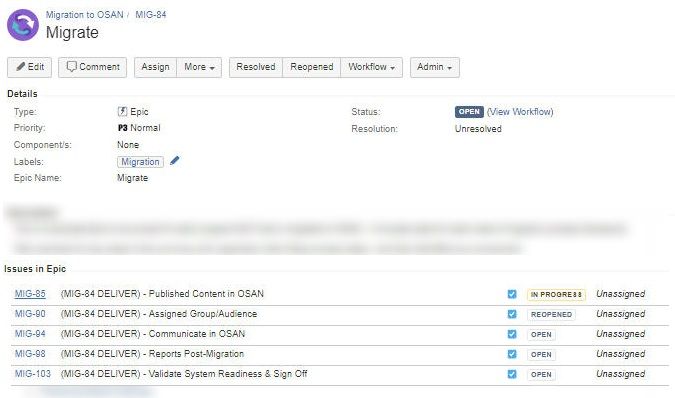Open issue MIG-90 link

click(x=30, y=314)
